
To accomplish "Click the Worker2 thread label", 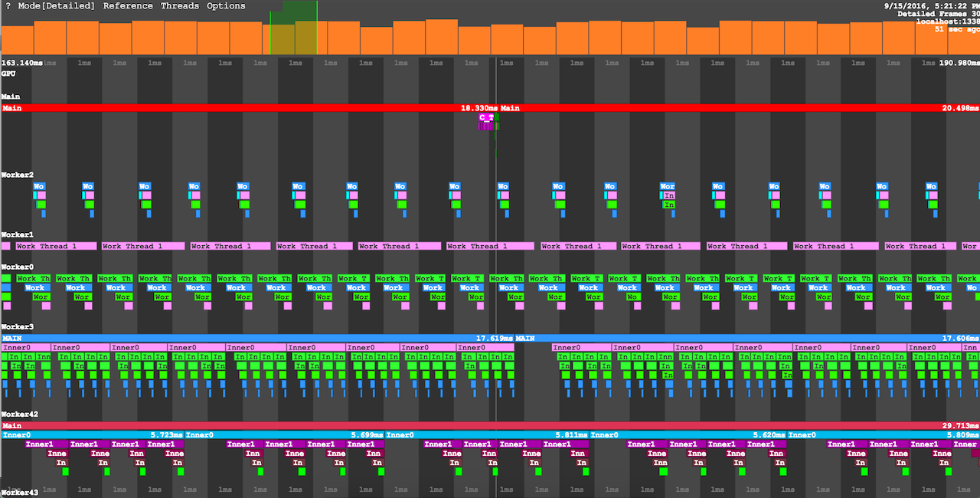I will coord(17,175).
